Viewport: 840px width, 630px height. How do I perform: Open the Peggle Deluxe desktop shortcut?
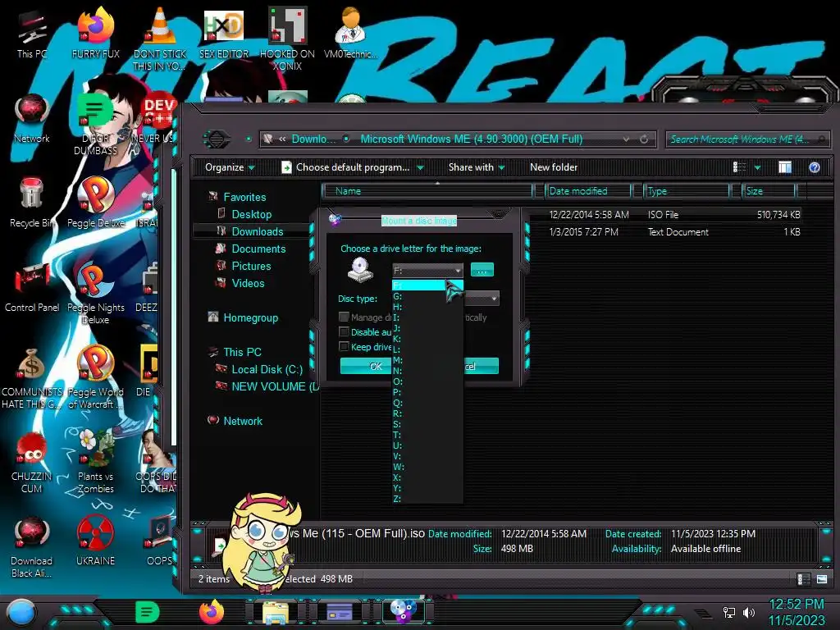(x=95, y=203)
